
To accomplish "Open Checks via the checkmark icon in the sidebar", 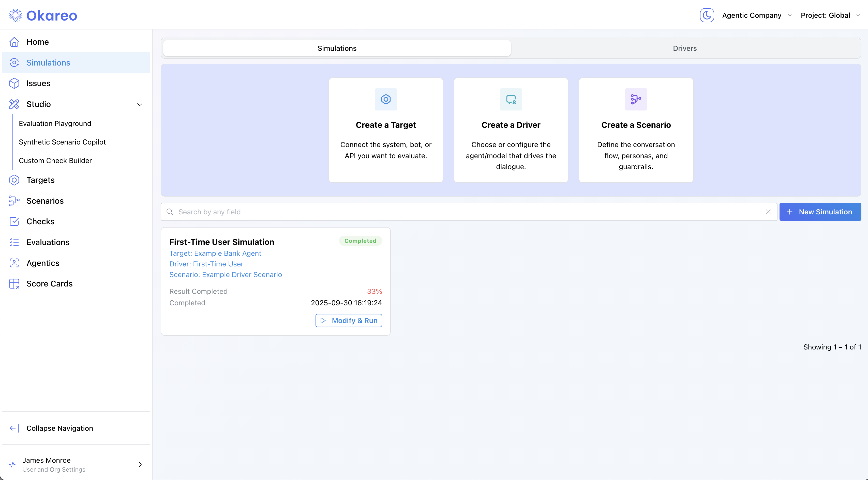I will coord(14,221).
